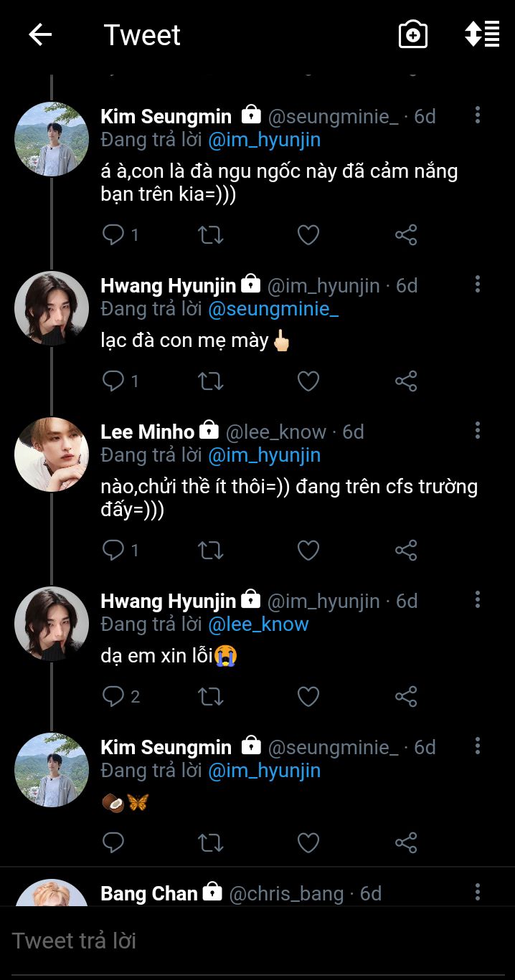Image resolution: width=515 pixels, height=980 pixels.
Task: Share Hwang Hyunjin's apology tweet
Action: click(x=406, y=696)
